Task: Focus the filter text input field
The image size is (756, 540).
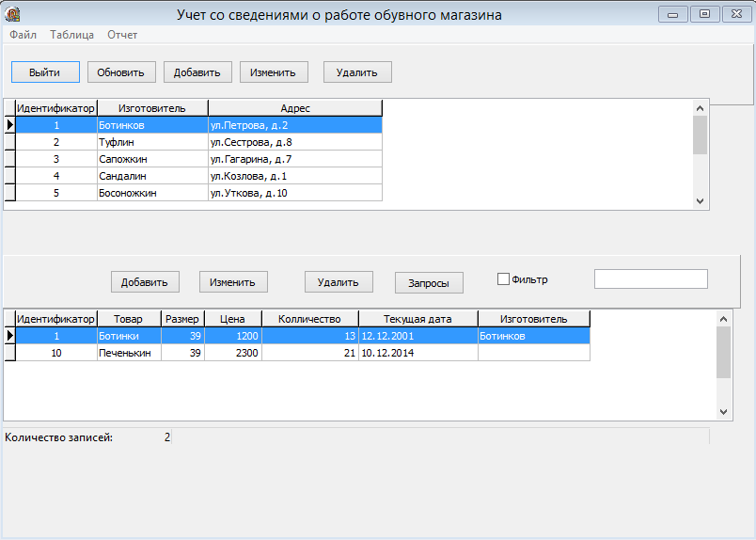Action: point(651,278)
